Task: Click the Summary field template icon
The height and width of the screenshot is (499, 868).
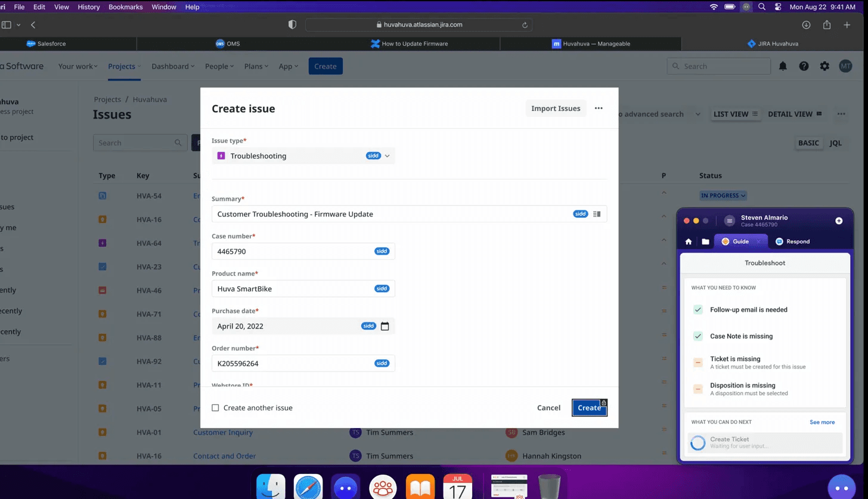Action: 597,214
